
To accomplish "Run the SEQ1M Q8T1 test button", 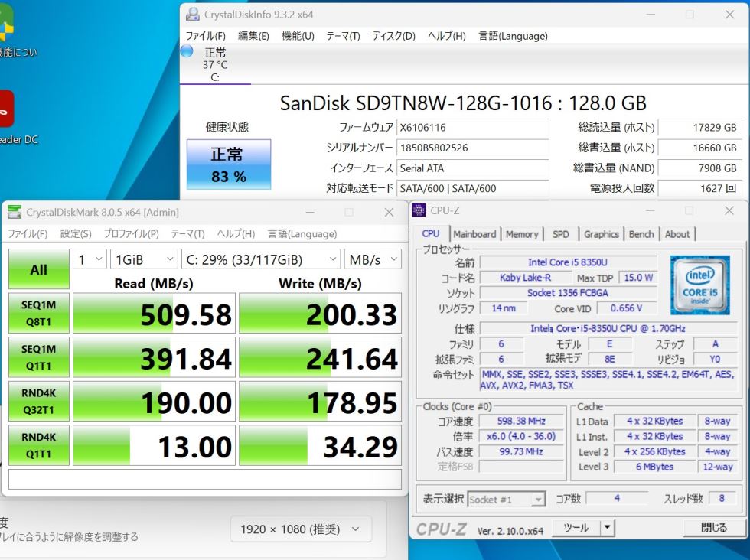I will click(39, 313).
